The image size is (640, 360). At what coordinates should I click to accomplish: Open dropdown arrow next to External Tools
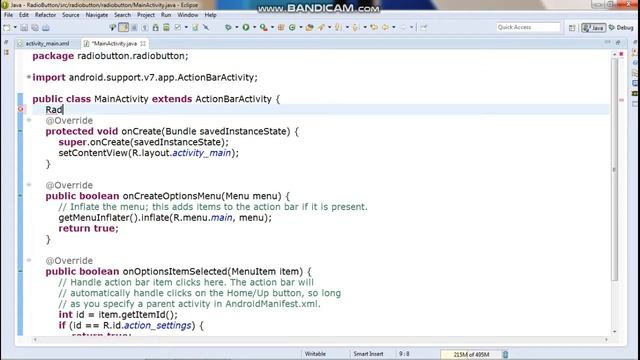coord(272,27)
